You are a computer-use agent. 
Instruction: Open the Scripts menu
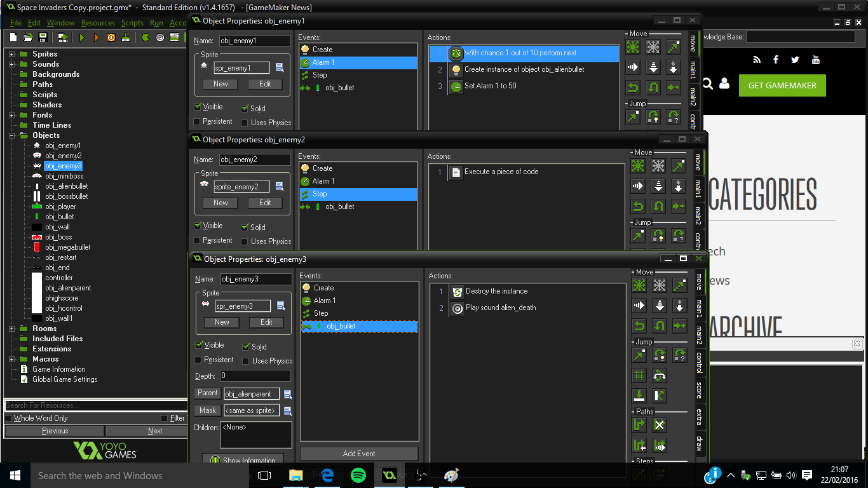[132, 23]
